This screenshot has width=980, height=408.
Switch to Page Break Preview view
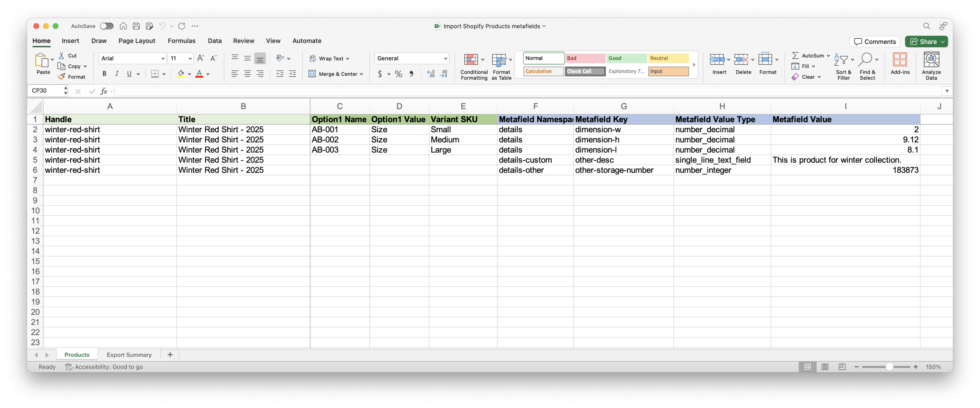click(842, 367)
